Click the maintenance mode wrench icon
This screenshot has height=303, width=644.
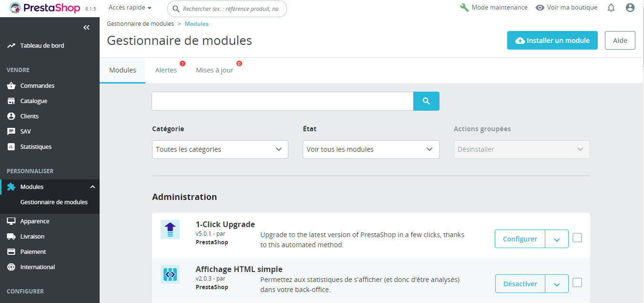click(x=464, y=8)
